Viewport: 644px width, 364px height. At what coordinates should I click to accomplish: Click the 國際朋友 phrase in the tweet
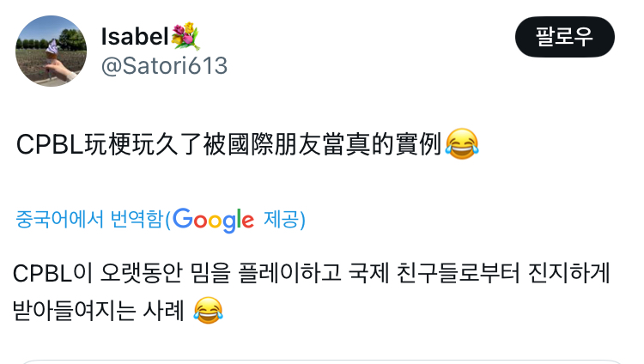[275, 144]
